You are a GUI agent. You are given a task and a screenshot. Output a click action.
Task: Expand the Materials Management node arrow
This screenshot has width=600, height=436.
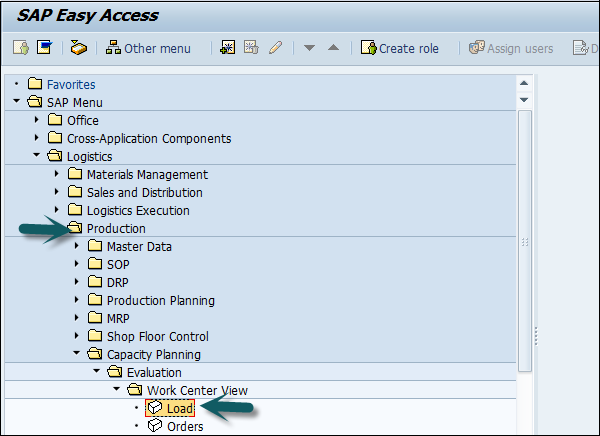(x=57, y=174)
